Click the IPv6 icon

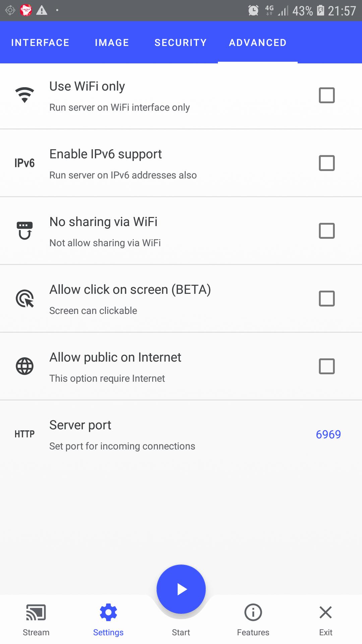(x=24, y=163)
